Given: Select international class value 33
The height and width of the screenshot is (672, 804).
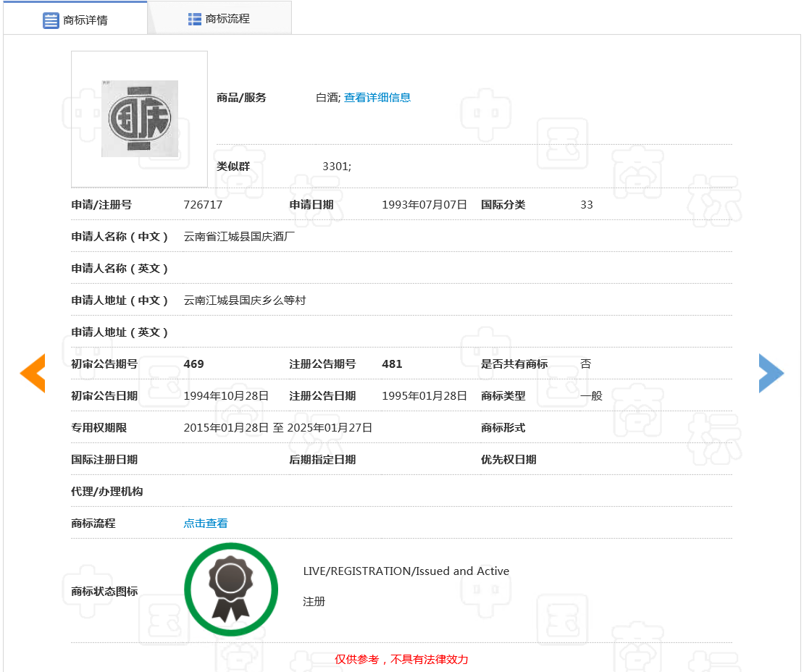Looking at the screenshot, I should pos(587,204).
